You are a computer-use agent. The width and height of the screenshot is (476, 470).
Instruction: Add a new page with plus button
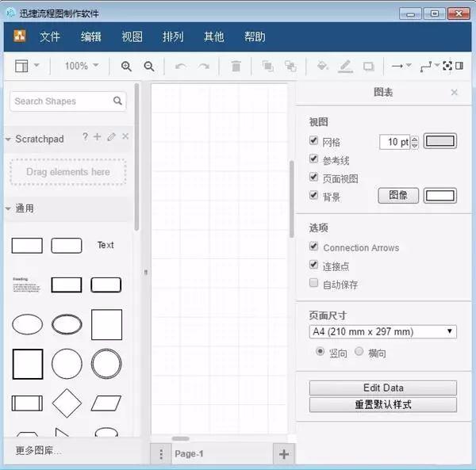(284, 454)
